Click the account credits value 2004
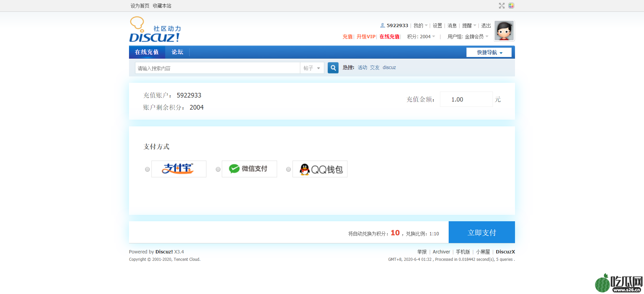 point(197,107)
